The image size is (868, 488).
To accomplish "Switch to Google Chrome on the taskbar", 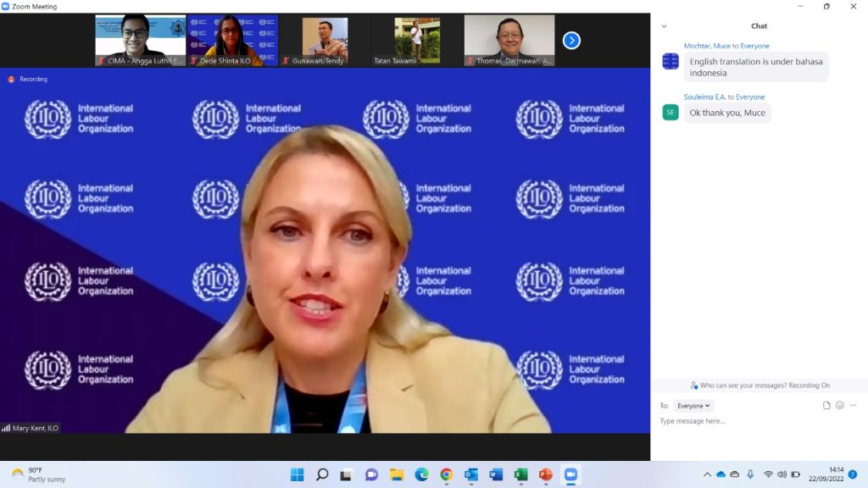I will tap(446, 474).
